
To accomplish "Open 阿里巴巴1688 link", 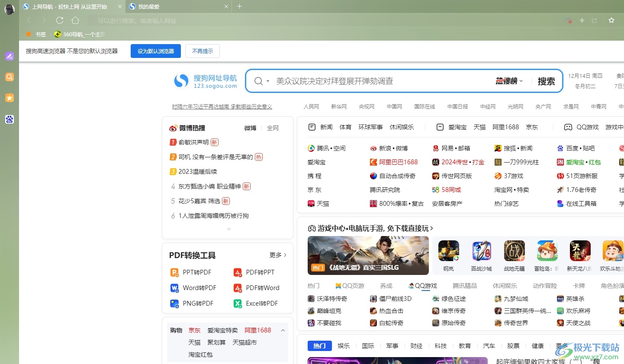I will coord(394,162).
